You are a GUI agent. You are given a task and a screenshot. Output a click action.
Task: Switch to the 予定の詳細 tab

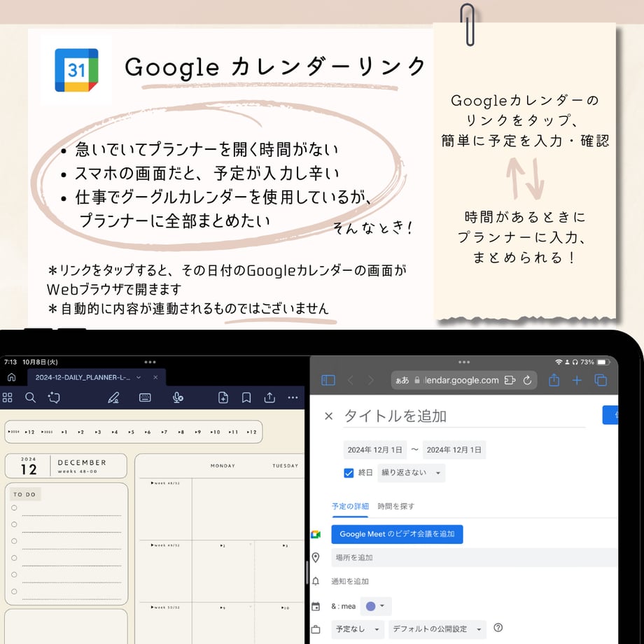click(350, 506)
